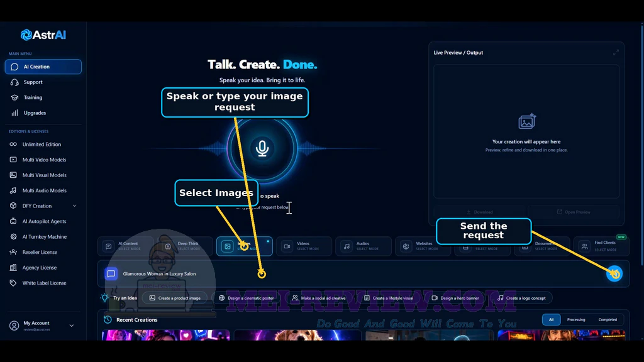Select the Documents mode
This screenshot has height=362, width=644.
tap(542, 246)
